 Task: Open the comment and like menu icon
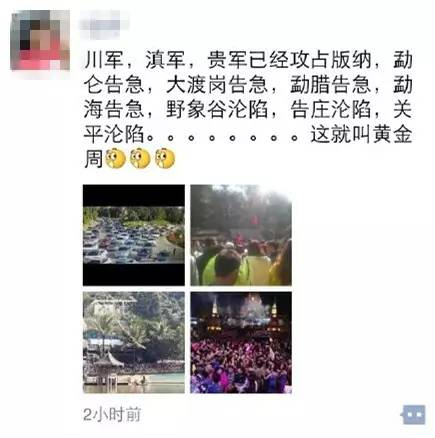point(414,415)
